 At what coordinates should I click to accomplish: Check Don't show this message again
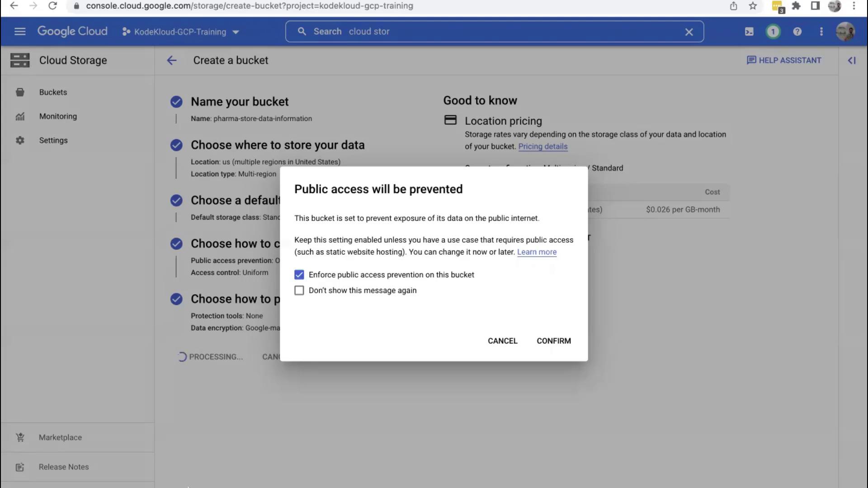299,291
